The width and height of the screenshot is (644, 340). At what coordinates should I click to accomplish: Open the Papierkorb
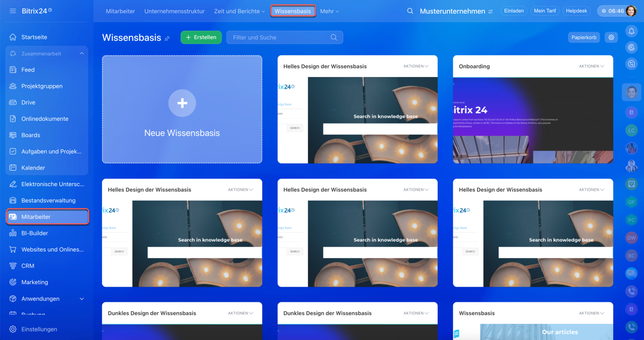584,37
